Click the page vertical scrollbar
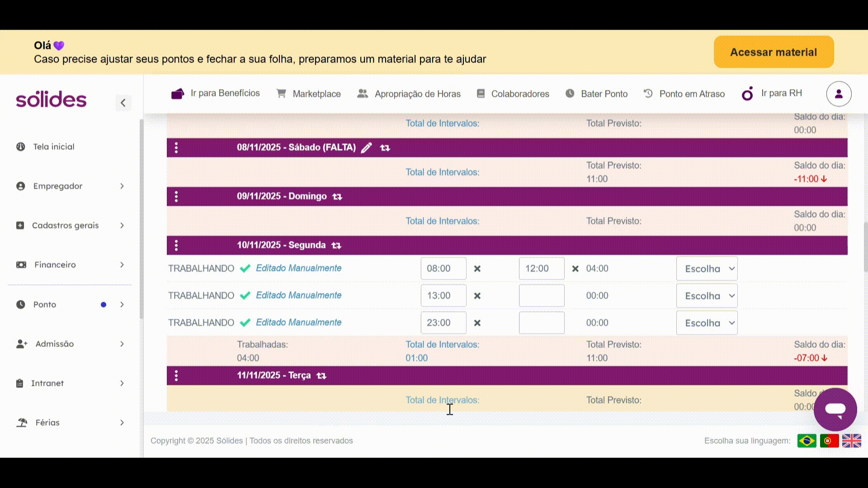 [865, 246]
